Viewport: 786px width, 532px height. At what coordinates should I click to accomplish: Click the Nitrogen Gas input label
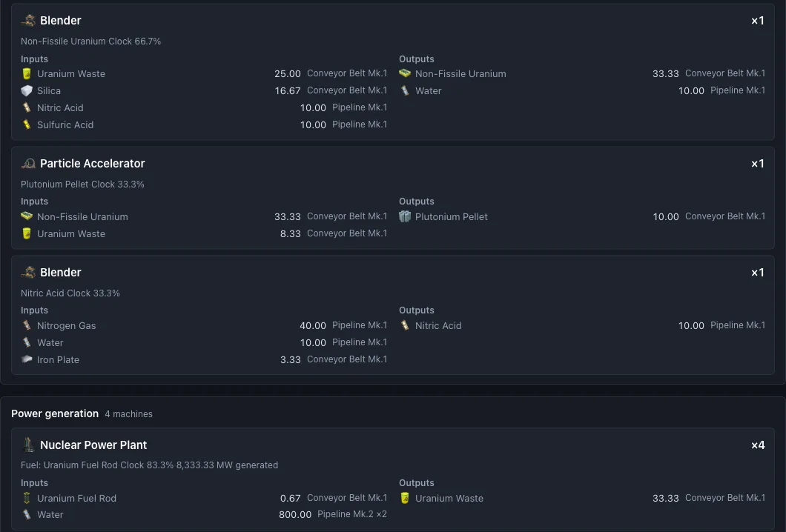[66, 325]
